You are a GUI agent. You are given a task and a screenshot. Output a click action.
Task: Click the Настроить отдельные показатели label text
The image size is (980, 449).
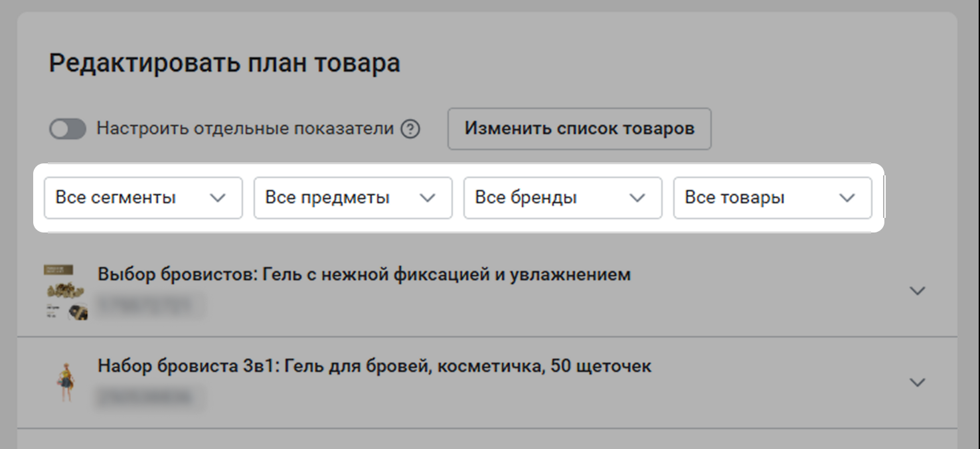[245, 128]
